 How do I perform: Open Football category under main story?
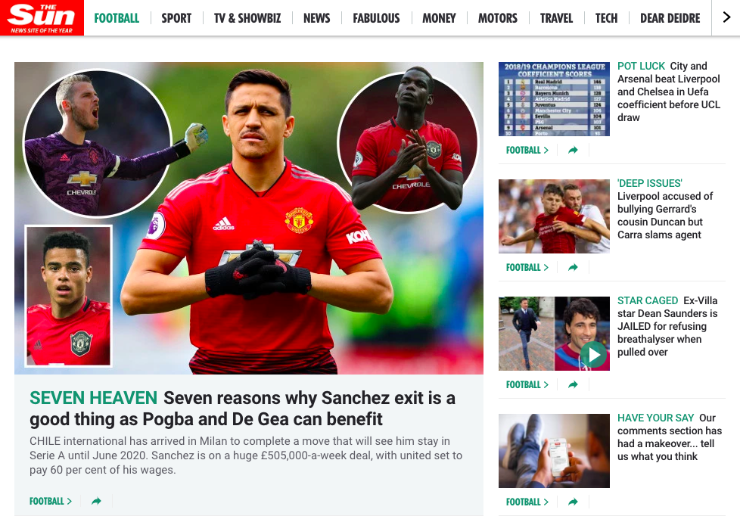coord(50,501)
